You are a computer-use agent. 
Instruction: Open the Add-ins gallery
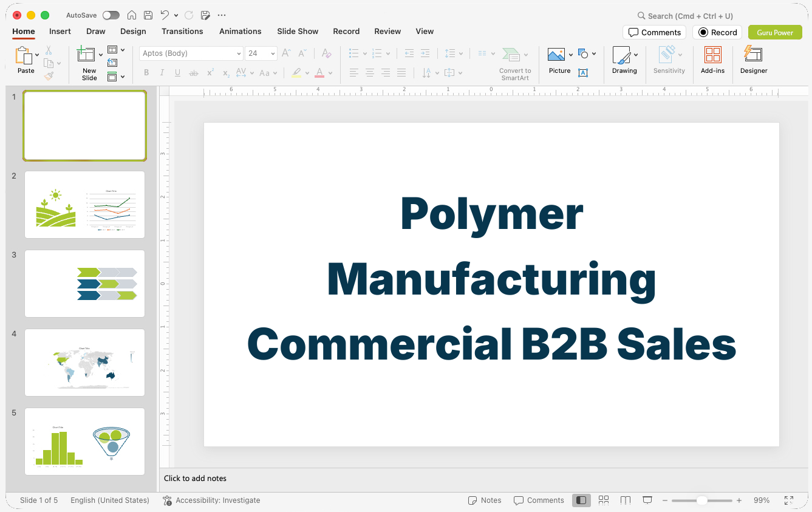tap(713, 61)
